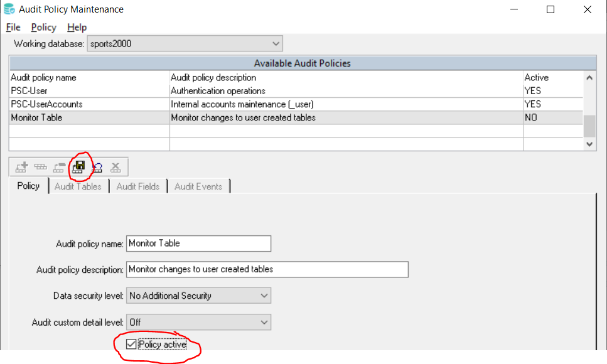Click the add new policy toolbar icon
This screenshot has width=607, height=364.
pos(22,168)
